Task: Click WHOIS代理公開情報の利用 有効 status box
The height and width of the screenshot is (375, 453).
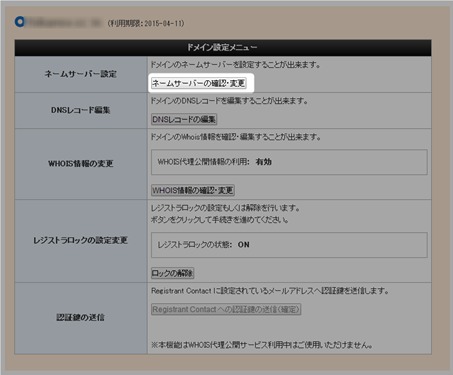Action: [289, 162]
